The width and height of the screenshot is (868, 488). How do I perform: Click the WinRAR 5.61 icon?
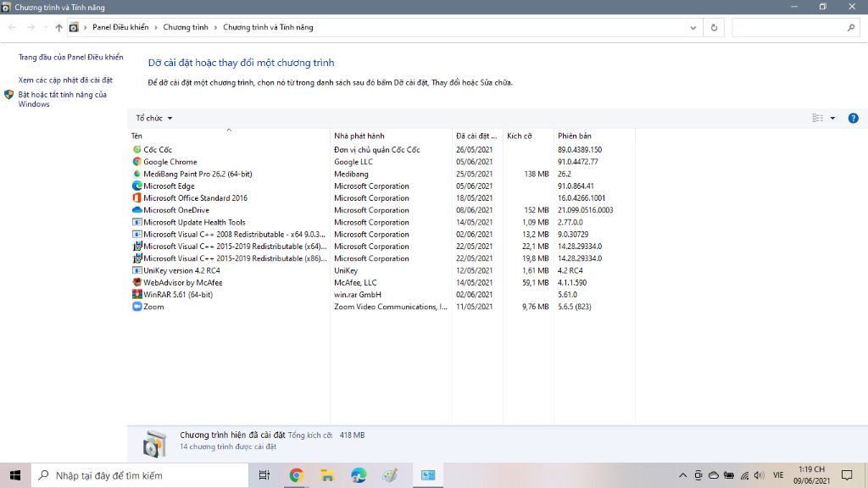(x=136, y=294)
